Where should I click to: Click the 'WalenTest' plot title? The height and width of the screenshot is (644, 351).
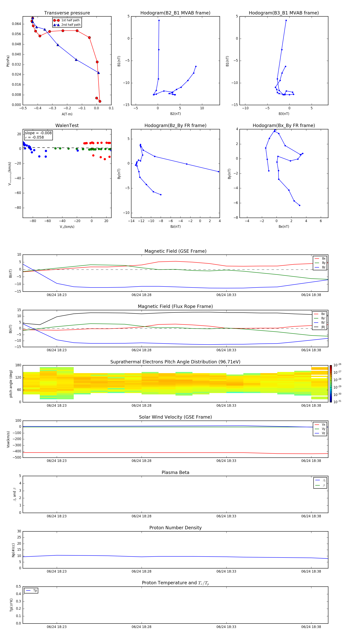point(67,125)
